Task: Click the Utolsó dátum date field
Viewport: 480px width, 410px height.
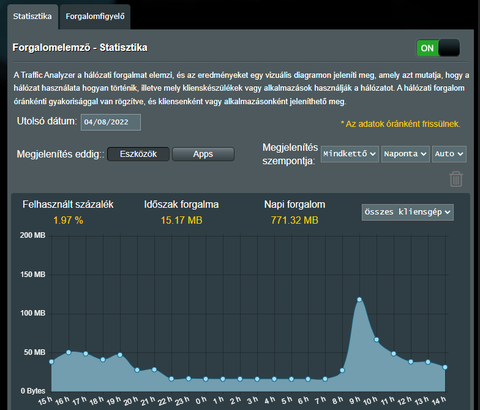Action: (111, 122)
